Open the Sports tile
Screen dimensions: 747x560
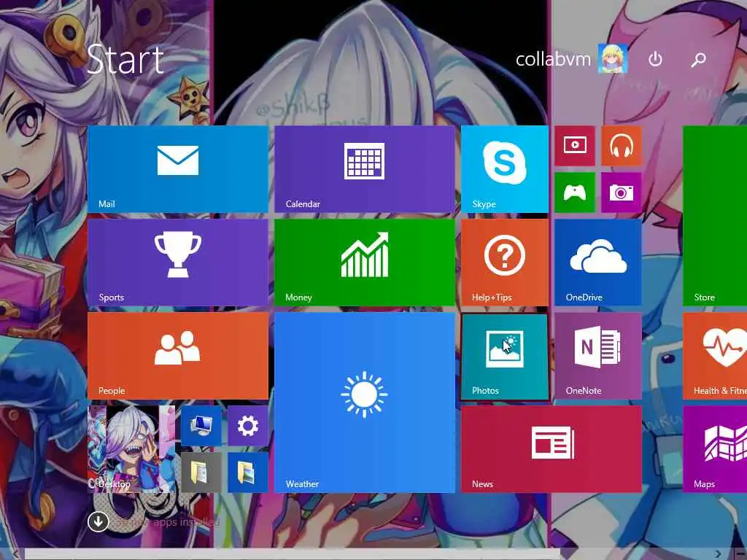[x=178, y=262]
